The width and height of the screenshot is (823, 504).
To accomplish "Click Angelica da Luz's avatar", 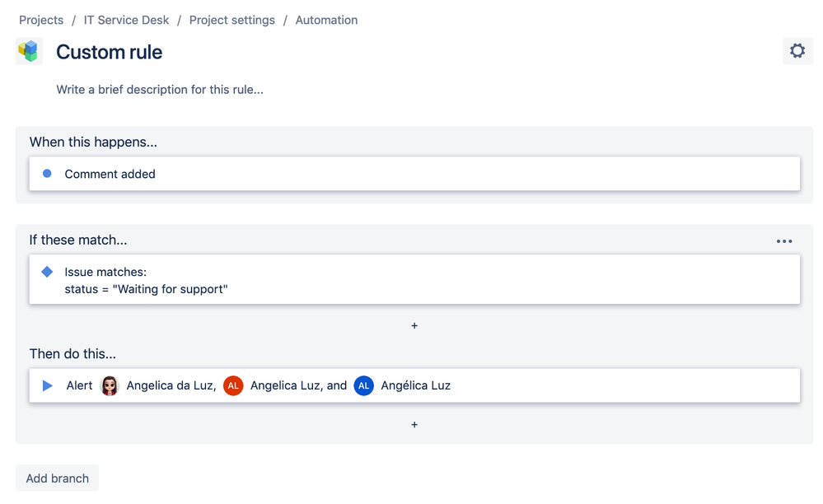I will pos(110,385).
